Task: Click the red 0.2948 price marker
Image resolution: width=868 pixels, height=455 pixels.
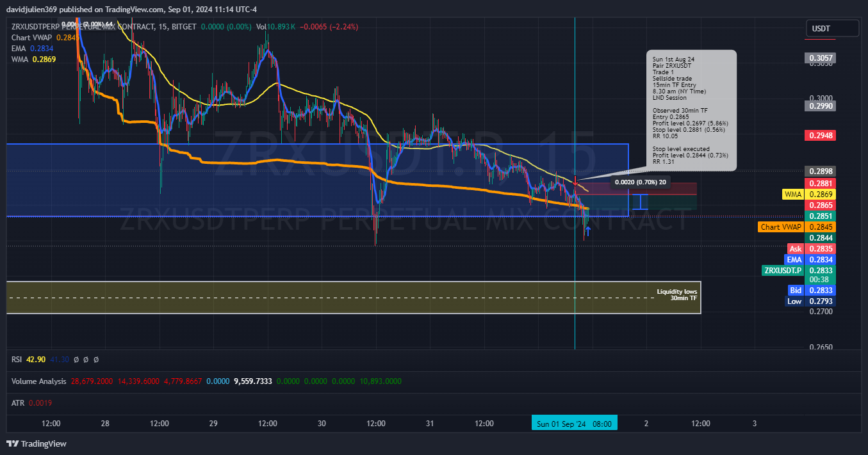Action: pos(821,136)
